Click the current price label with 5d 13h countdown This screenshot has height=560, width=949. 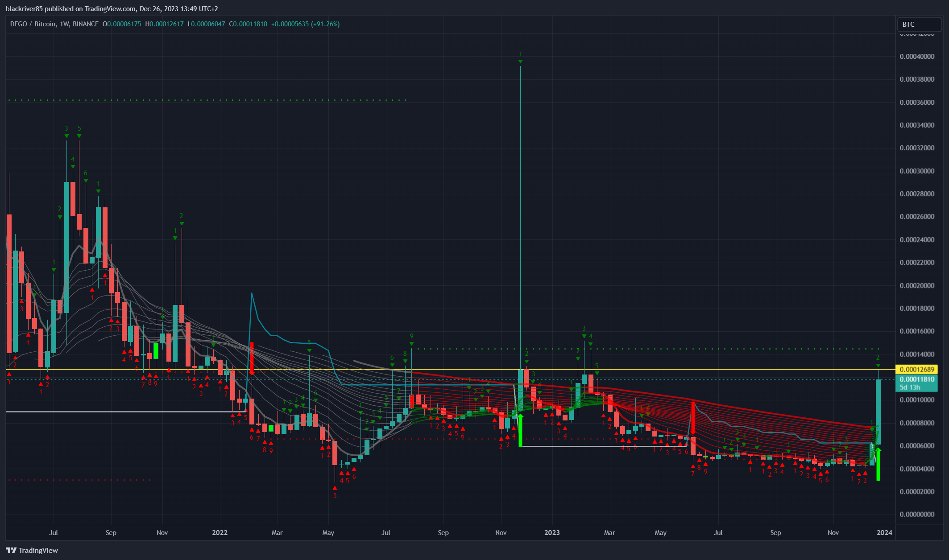(x=917, y=383)
